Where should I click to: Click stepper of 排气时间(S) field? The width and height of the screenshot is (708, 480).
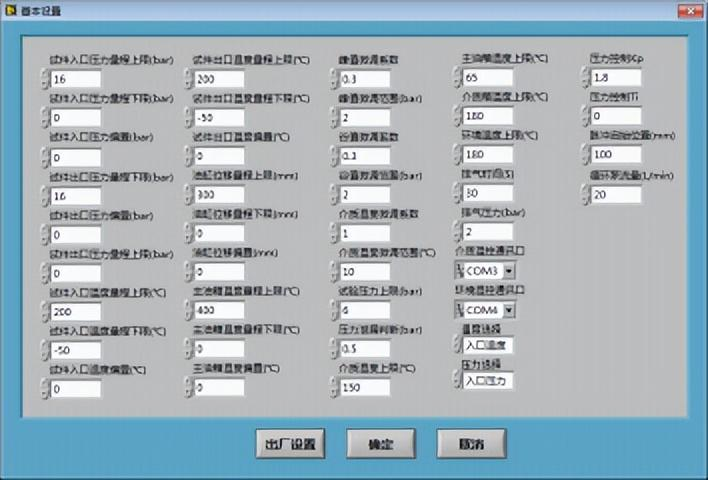coord(457,193)
